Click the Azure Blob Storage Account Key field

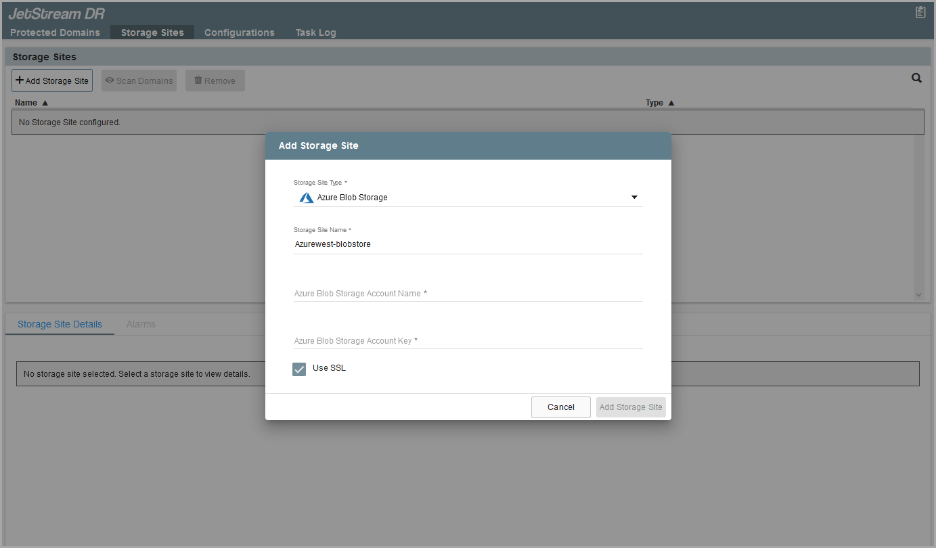[467, 340]
